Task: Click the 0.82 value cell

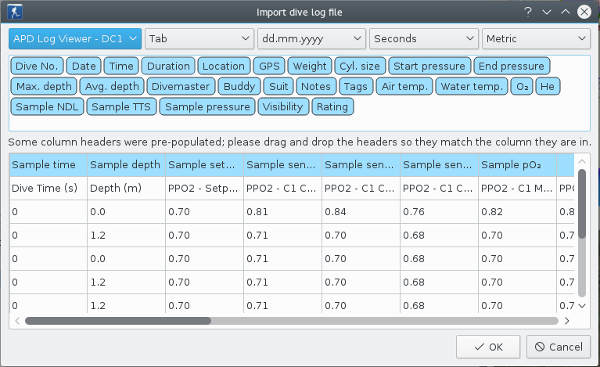Action: tap(517, 212)
